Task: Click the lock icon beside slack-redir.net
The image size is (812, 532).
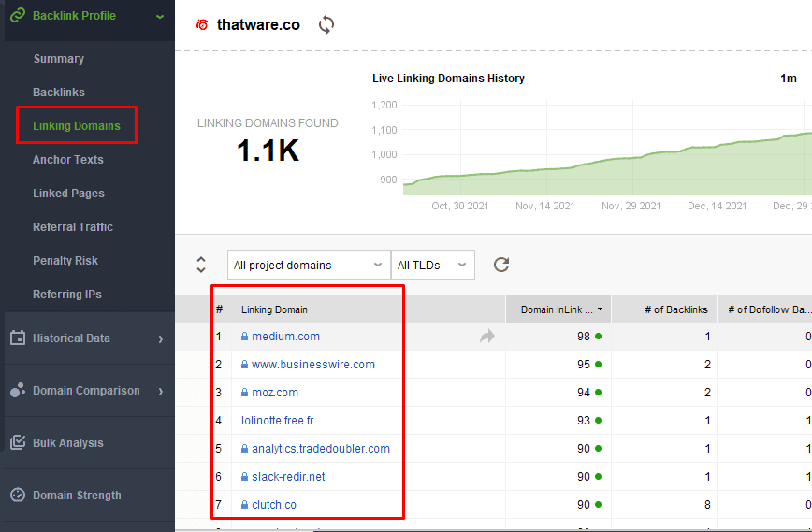Action: click(244, 476)
